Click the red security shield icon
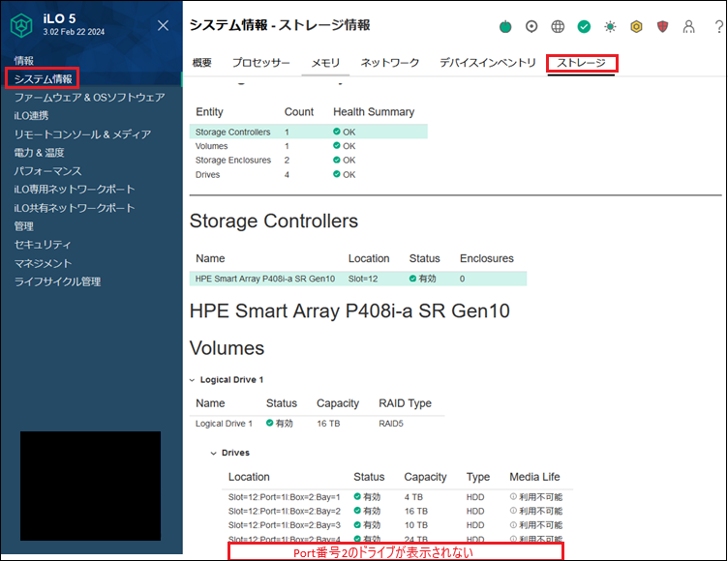This screenshot has height=561, width=728. click(662, 27)
